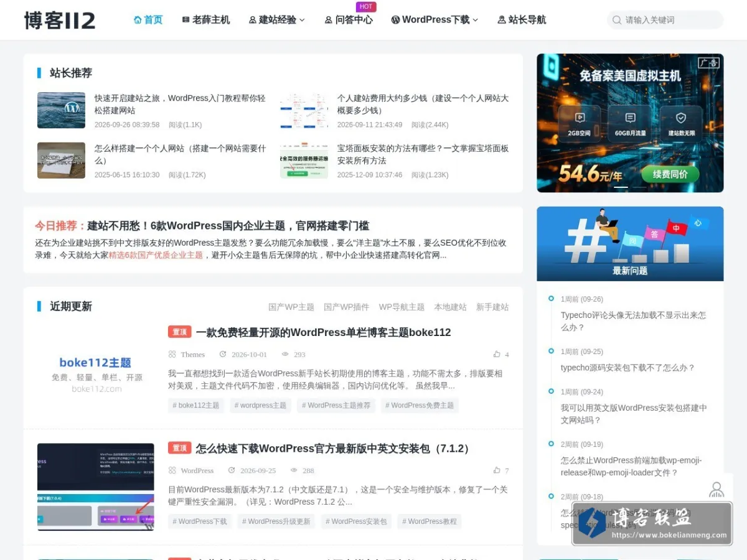Open thumbnail of 怎么样搭建一个个人网站 article
The image size is (747, 560).
click(61, 161)
